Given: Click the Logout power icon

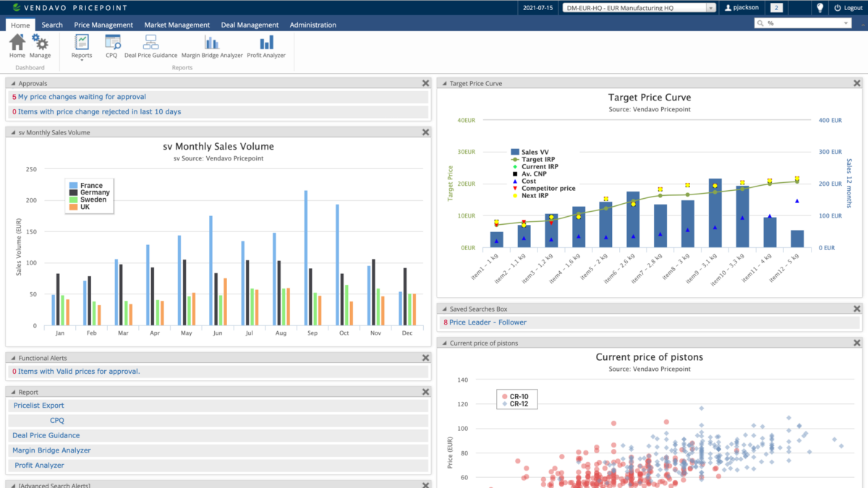Looking at the screenshot, I should click(838, 8).
